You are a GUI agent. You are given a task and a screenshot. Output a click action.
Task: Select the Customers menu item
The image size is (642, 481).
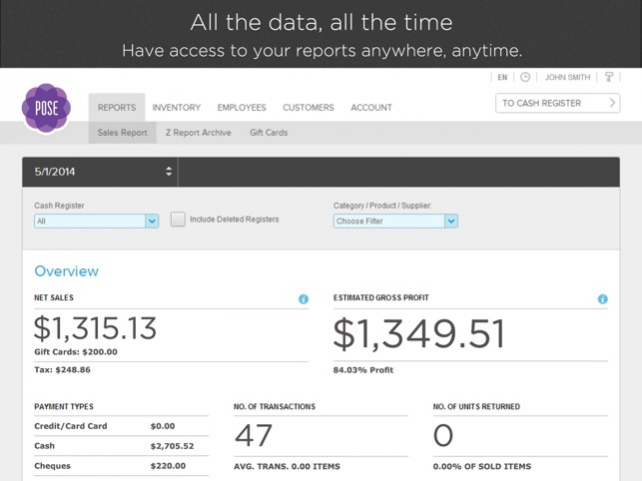tap(308, 108)
